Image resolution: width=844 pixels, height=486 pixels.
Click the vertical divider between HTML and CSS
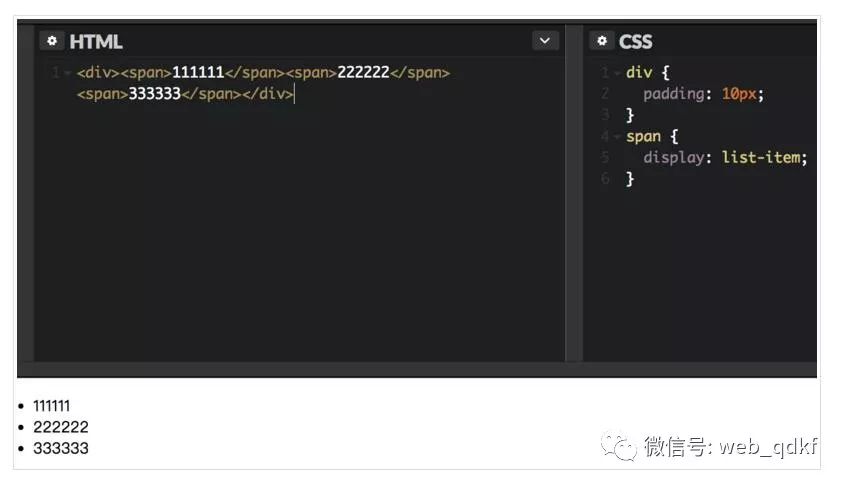click(573, 200)
